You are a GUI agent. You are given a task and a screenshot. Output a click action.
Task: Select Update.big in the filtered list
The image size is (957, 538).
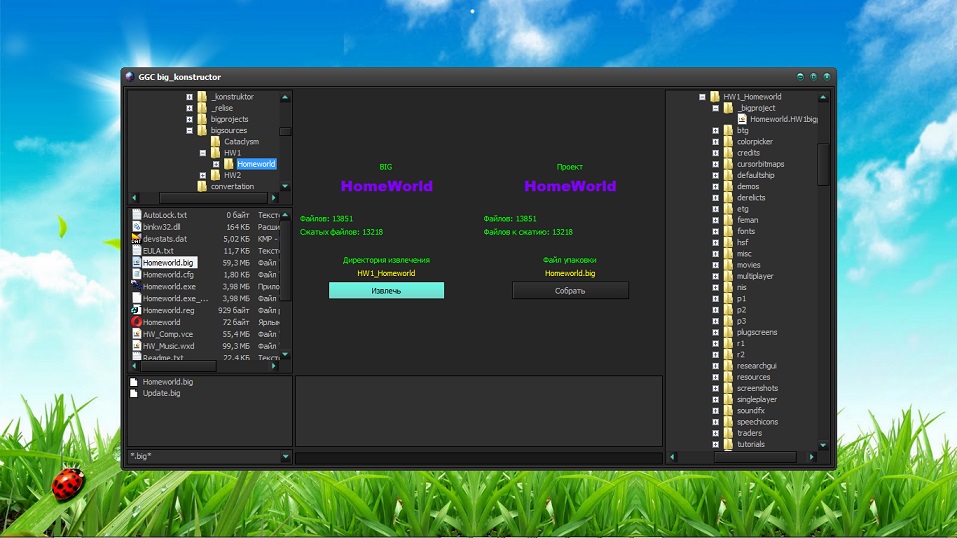[161, 393]
